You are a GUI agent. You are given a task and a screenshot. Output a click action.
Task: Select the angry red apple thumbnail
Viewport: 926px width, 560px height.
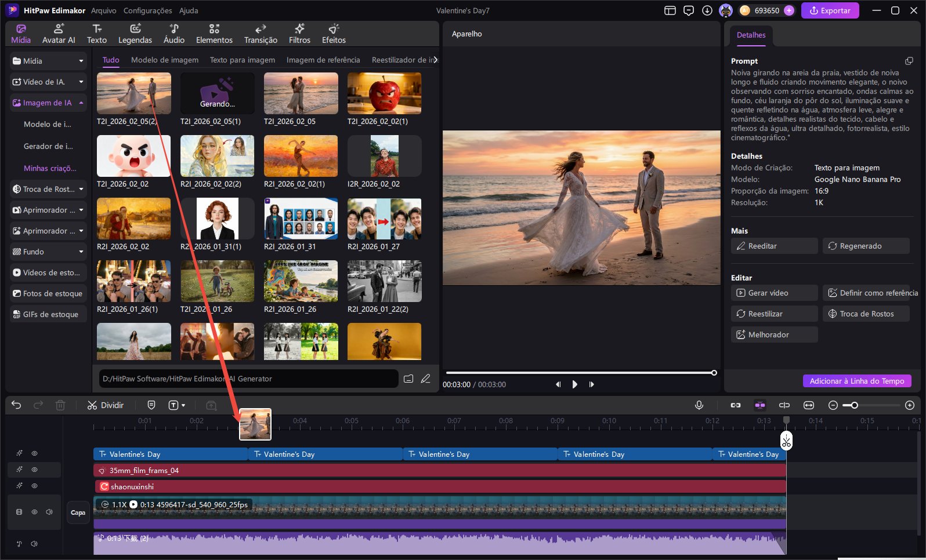[x=384, y=93]
